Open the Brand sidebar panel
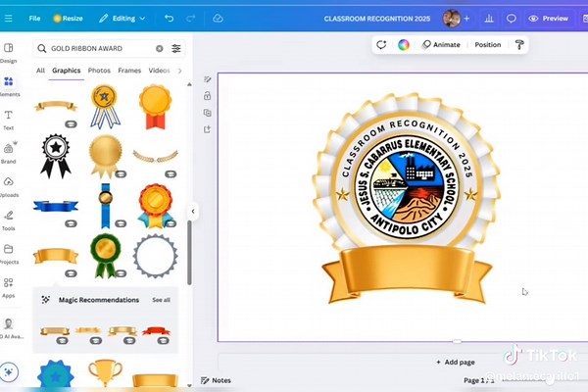The width and height of the screenshot is (588, 392). coord(8,153)
